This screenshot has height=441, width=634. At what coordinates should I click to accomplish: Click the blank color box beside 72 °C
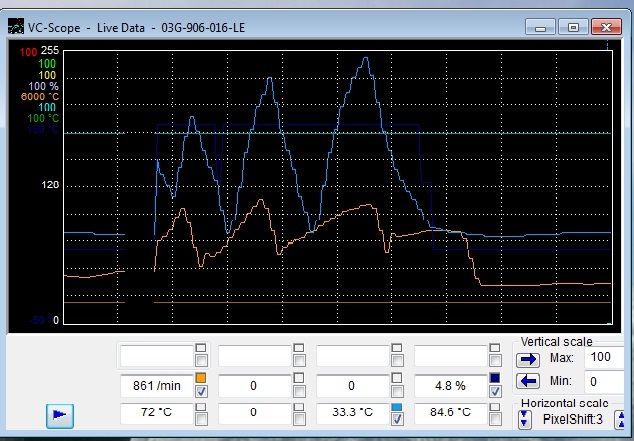pyautogui.click(x=201, y=407)
